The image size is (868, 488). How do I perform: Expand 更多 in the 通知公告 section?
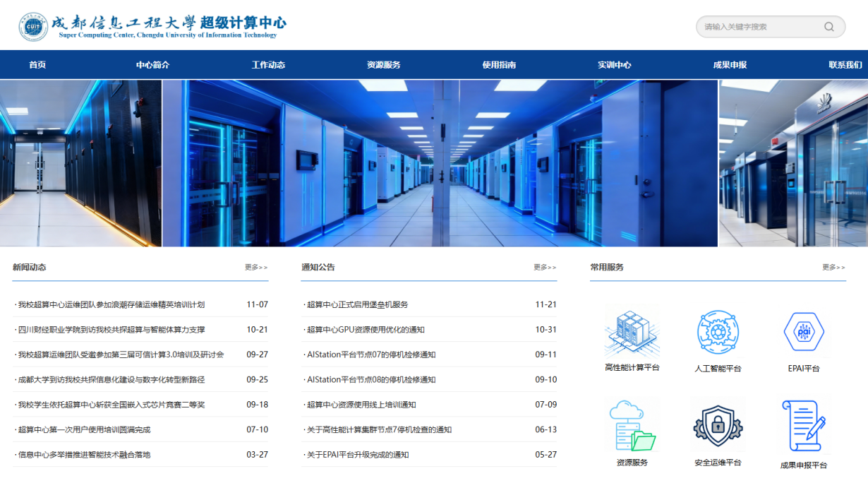pos(545,268)
